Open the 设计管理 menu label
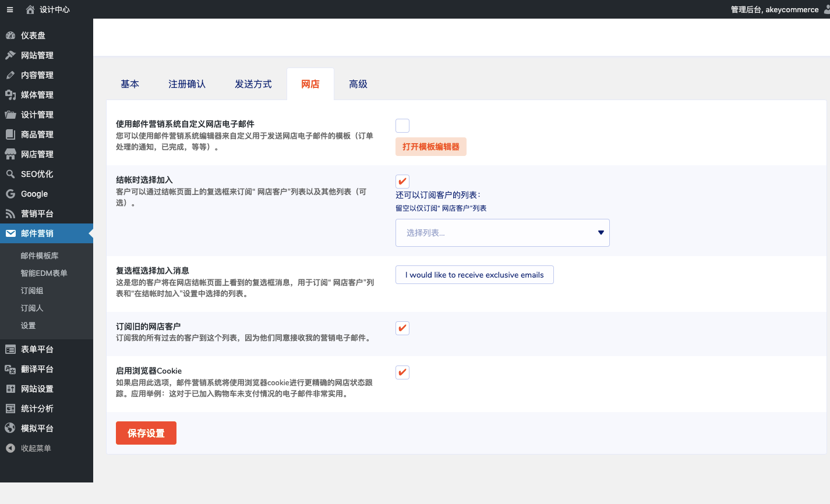The image size is (830, 504). (x=37, y=115)
